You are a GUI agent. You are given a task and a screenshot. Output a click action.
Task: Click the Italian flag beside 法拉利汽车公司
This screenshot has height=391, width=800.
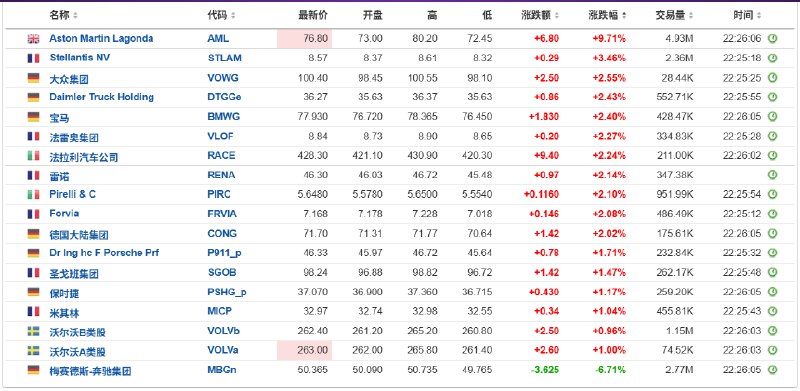[x=33, y=156]
